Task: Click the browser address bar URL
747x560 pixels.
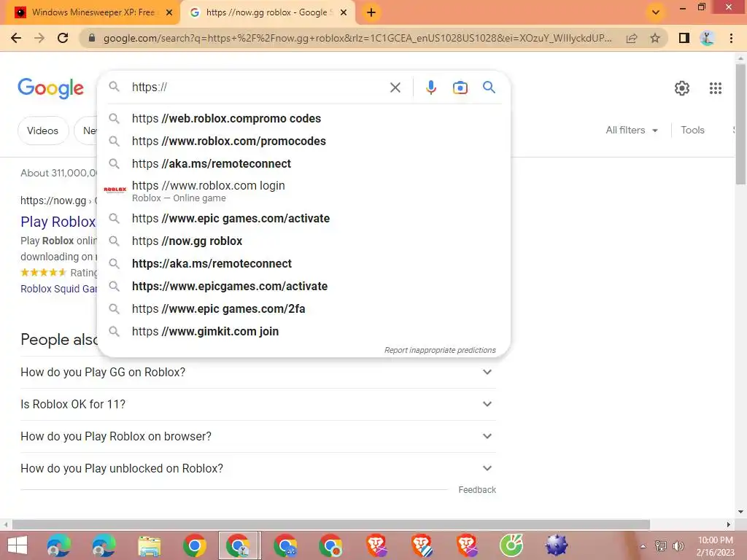Action: (x=357, y=38)
